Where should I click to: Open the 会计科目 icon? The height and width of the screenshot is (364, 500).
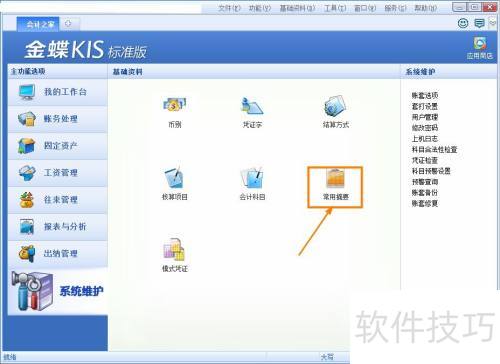[x=252, y=184]
